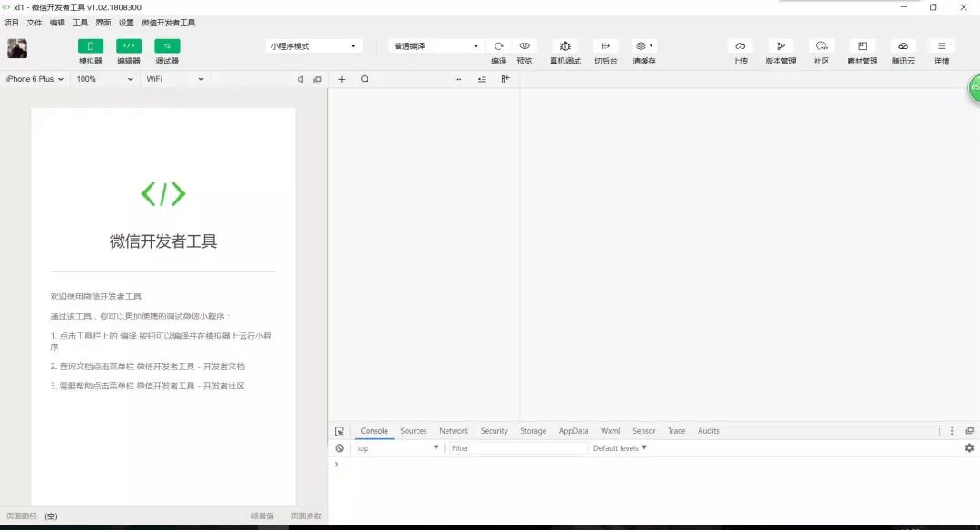Switch to the Console tab

375,431
